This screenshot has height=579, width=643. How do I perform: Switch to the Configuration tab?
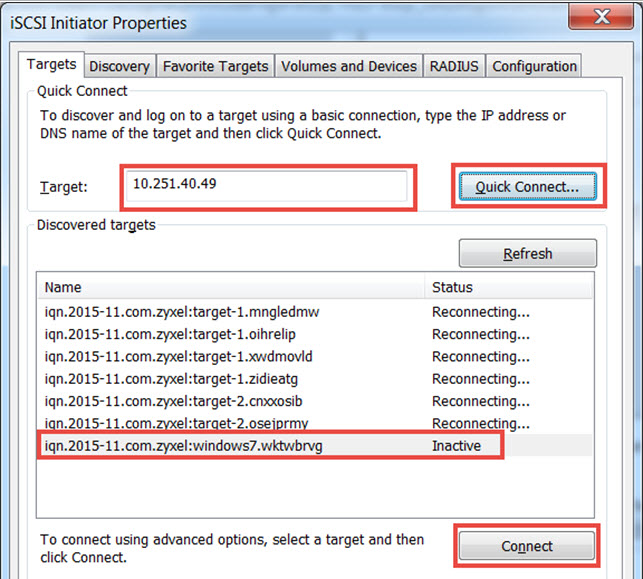pyautogui.click(x=534, y=67)
